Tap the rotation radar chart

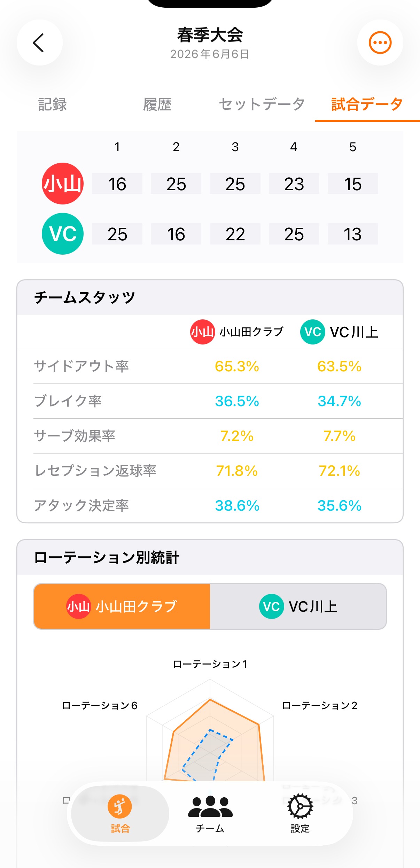point(210,731)
